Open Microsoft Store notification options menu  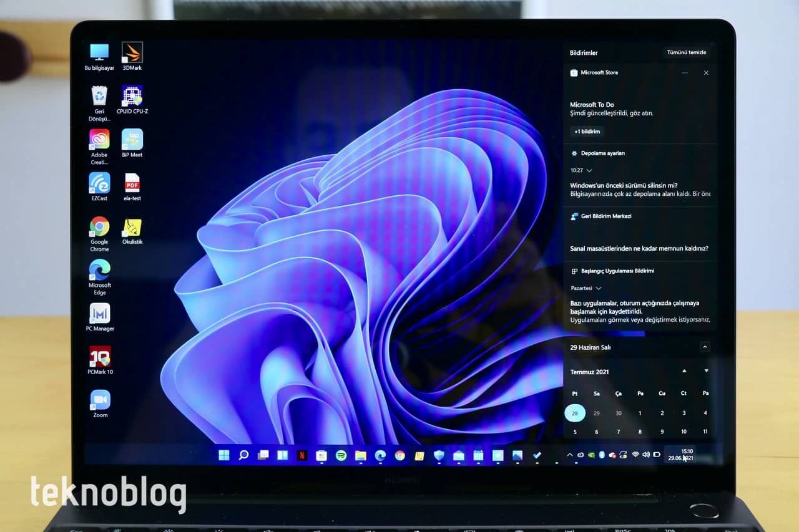click(x=685, y=73)
